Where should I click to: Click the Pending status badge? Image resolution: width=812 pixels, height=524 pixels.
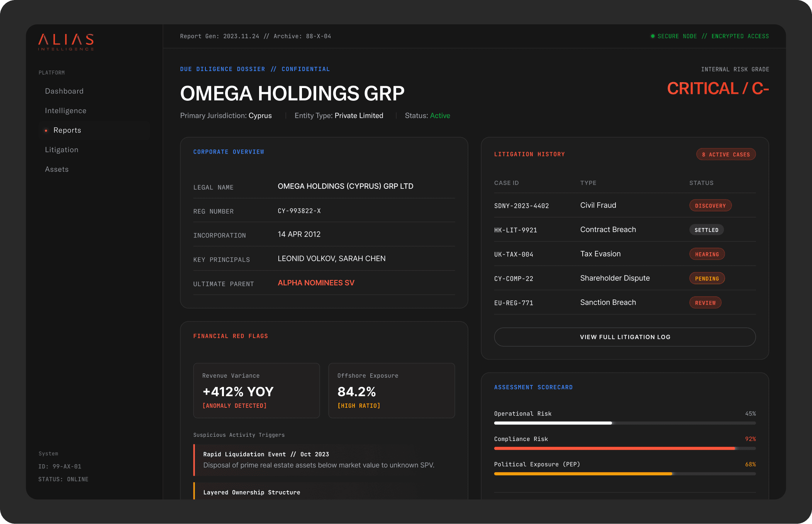707,279
